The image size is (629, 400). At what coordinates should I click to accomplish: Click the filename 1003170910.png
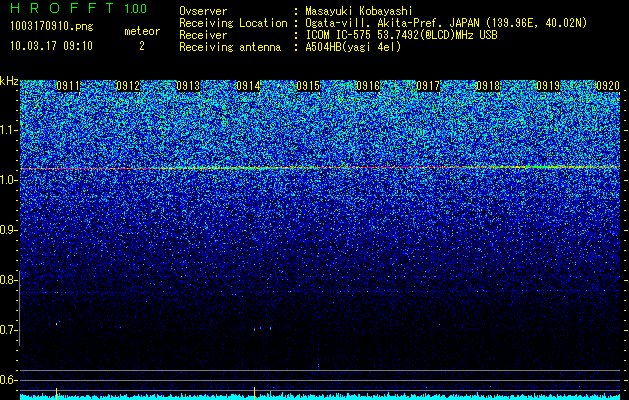pos(52,27)
